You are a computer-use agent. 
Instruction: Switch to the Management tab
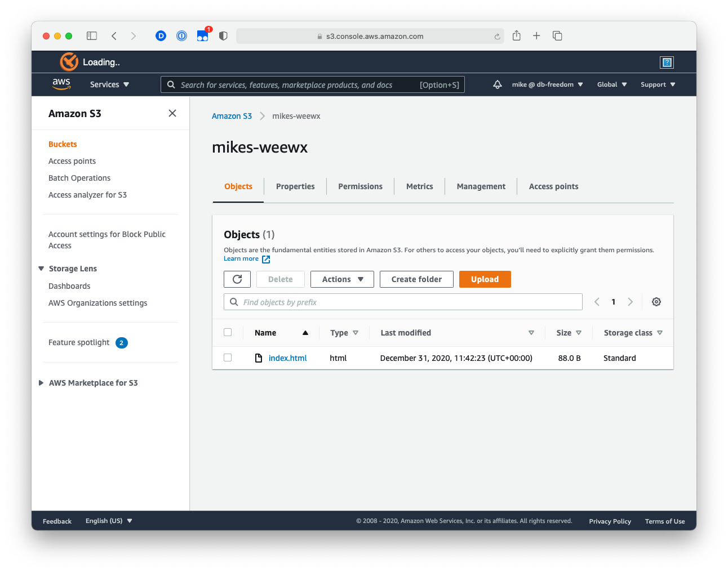tap(481, 186)
